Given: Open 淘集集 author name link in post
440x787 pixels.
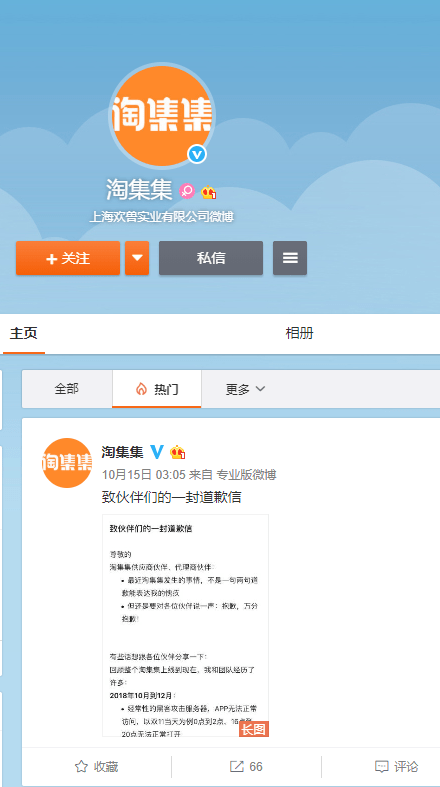Looking at the screenshot, I should tap(122, 452).
